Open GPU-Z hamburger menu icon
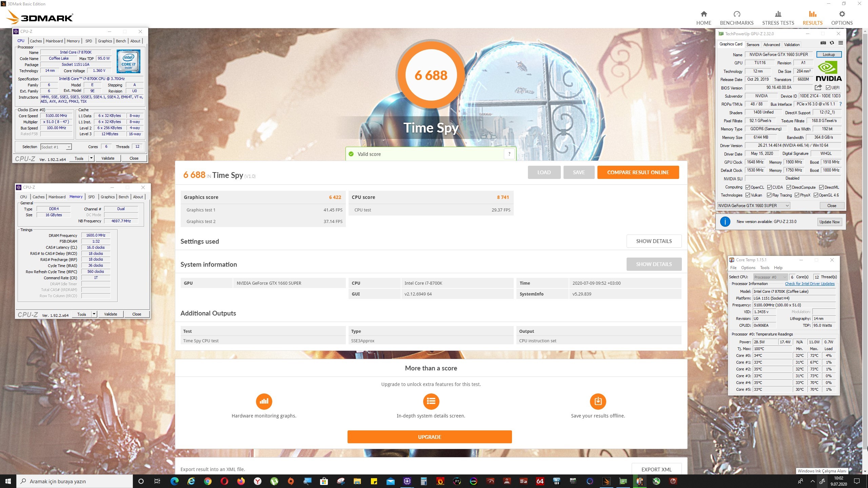This screenshot has height=488, width=868. point(841,43)
